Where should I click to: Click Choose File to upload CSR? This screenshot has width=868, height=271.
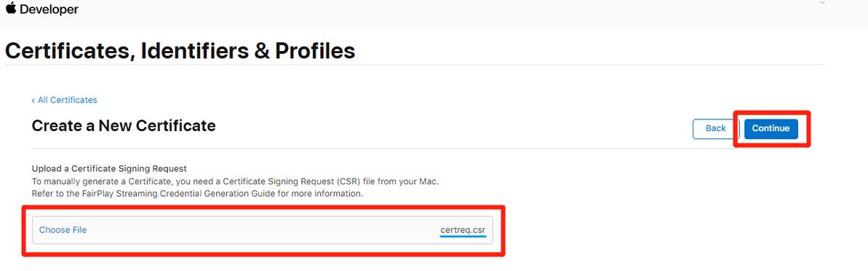click(x=63, y=229)
